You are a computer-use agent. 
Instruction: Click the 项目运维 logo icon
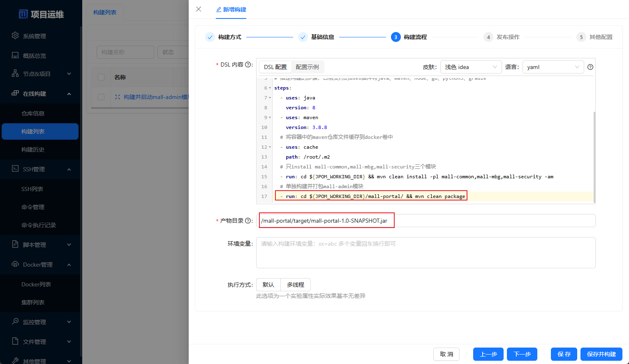click(23, 14)
